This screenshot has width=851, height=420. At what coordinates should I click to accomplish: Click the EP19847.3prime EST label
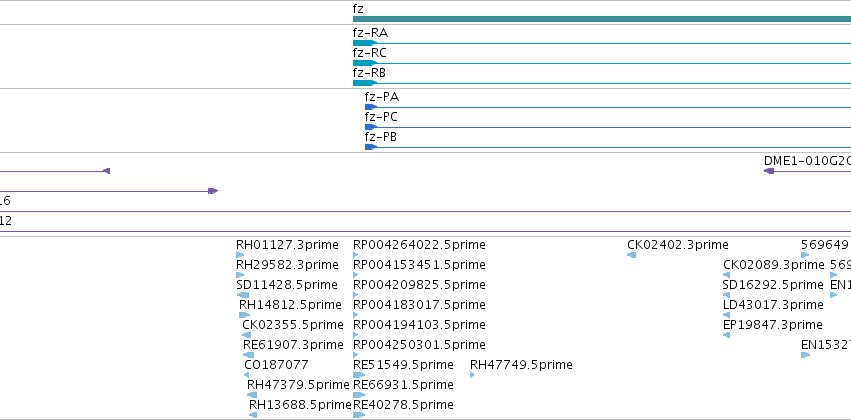click(x=773, y=325)
